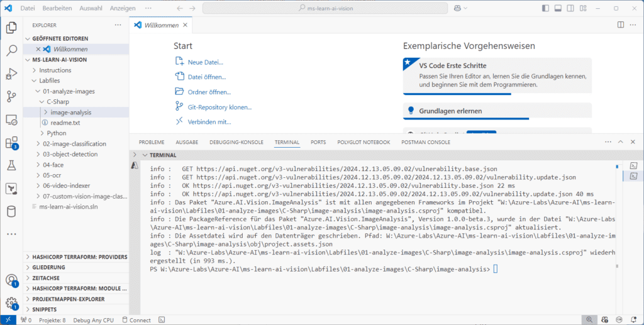Screen dimensions: 644x325
Task: Click the Copilot icon in the title bar
Action: click(457, 8)
